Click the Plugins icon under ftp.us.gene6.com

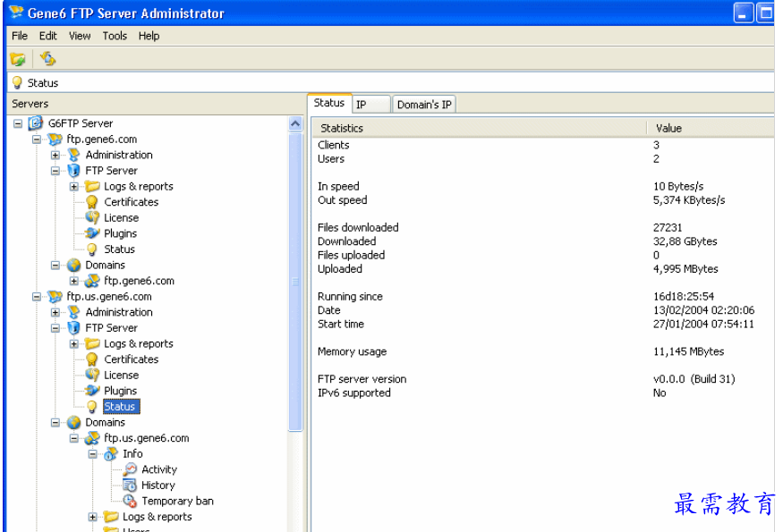point(92,390)
